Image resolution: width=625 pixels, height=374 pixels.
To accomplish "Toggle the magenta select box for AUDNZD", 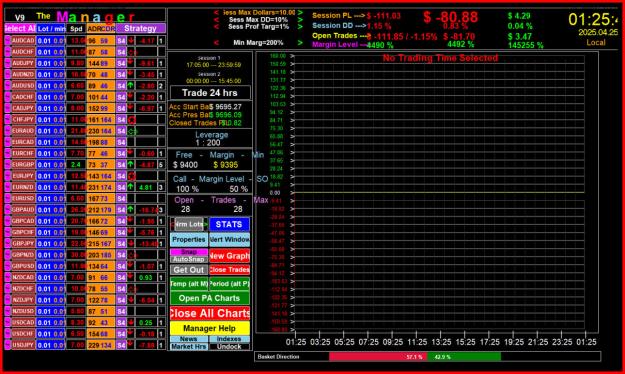I will tap(7, 74).
